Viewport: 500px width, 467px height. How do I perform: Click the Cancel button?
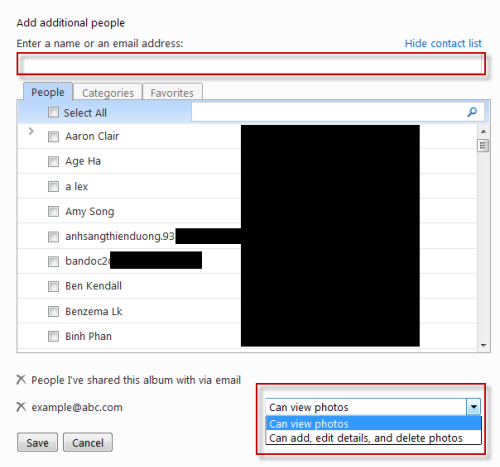[88, 442]
